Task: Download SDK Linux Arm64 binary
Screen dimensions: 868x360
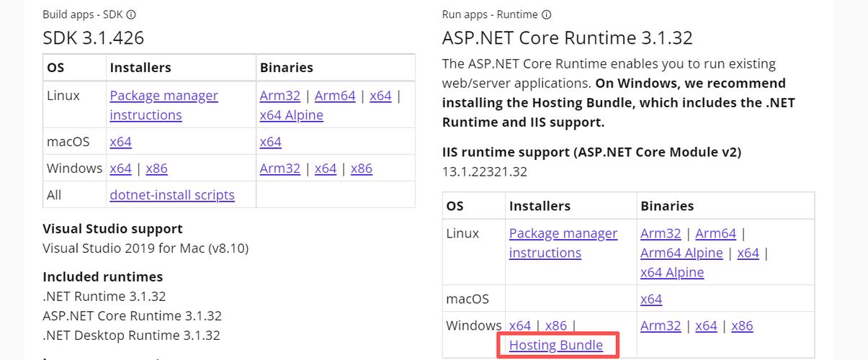Action: click(x=335, y=96)
